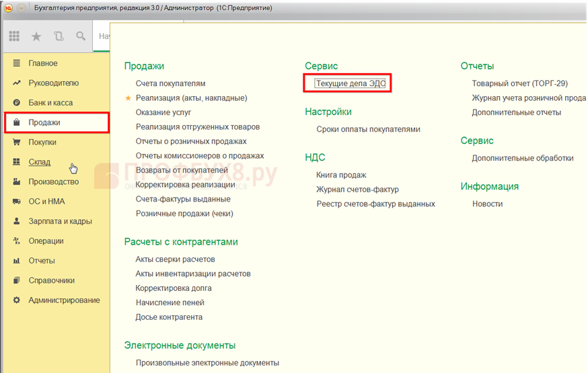Open Favorites star icon in toolbar

coord(36,36)
